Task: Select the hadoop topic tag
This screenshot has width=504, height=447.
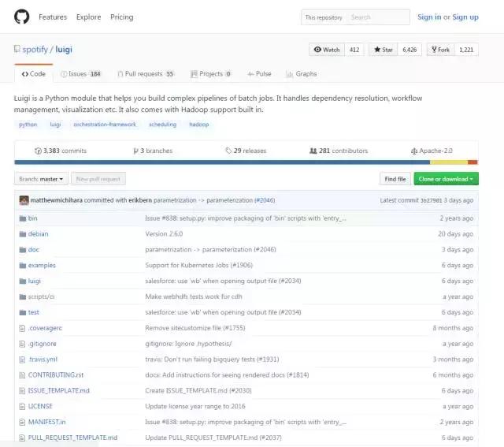Action: pos(199,125)
